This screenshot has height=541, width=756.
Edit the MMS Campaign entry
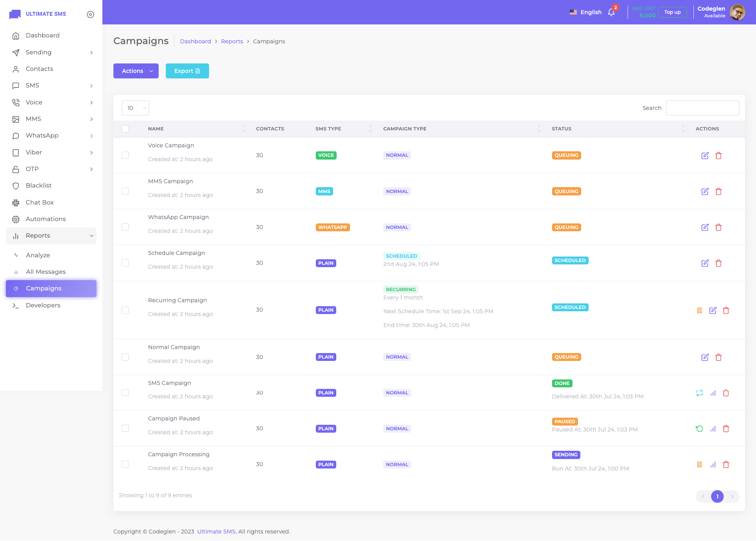(705, 191)
